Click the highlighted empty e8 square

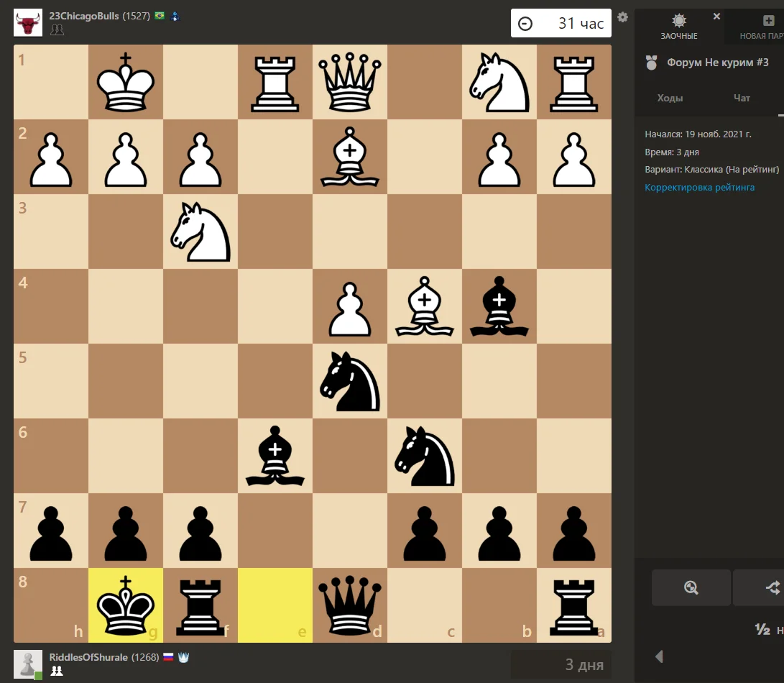275,605
